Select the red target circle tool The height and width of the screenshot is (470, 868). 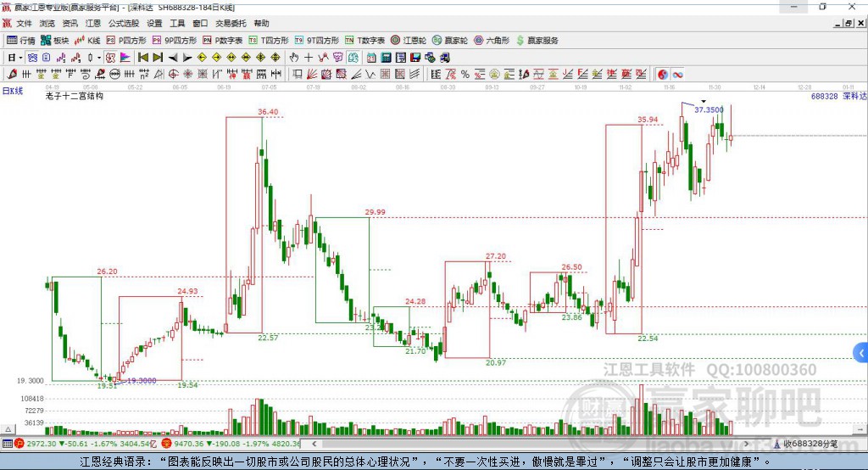173,75
